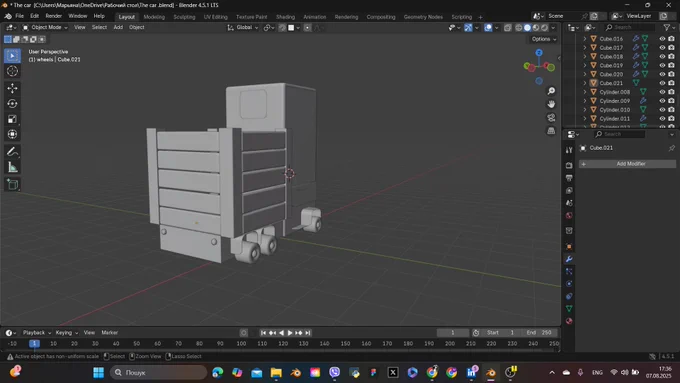Select the Cursor tool
The width and height of the screenshot is (680, 383).
pos(12,71)
